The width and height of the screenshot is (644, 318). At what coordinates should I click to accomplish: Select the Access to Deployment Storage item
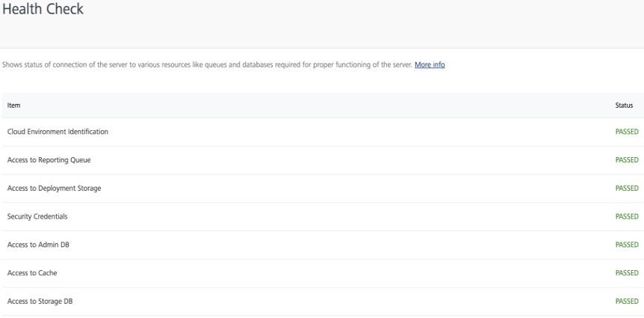[x=54, y=188]
